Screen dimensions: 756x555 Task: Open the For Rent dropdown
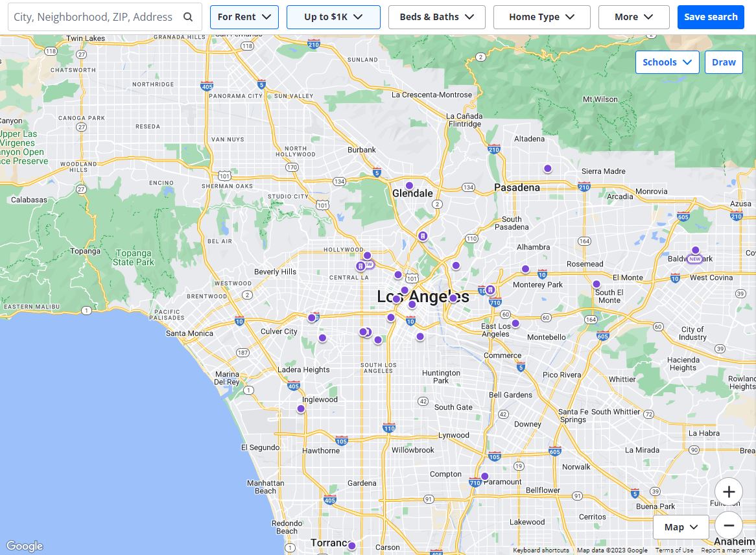[244, 17]
